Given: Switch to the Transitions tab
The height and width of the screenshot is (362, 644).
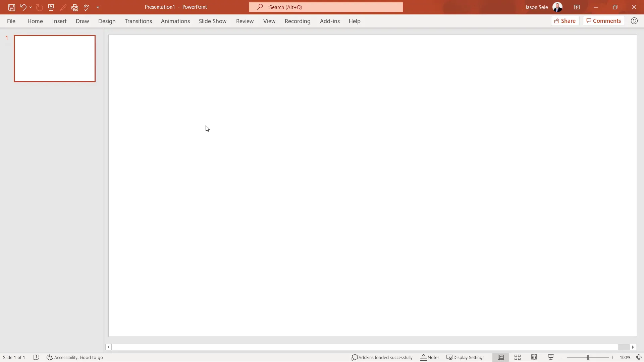Looking at the screenshot, I should click(138, 21).
